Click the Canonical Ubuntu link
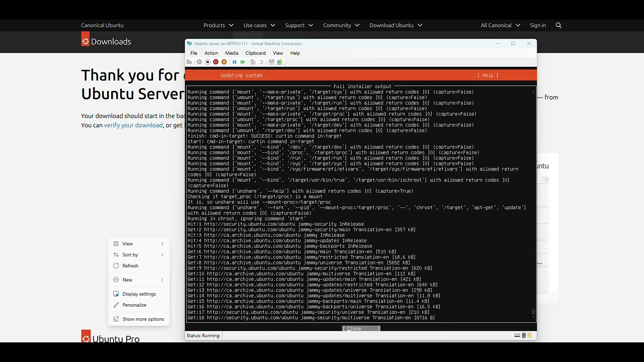Viewport: 644px width, 362px height. coord(102,25)
